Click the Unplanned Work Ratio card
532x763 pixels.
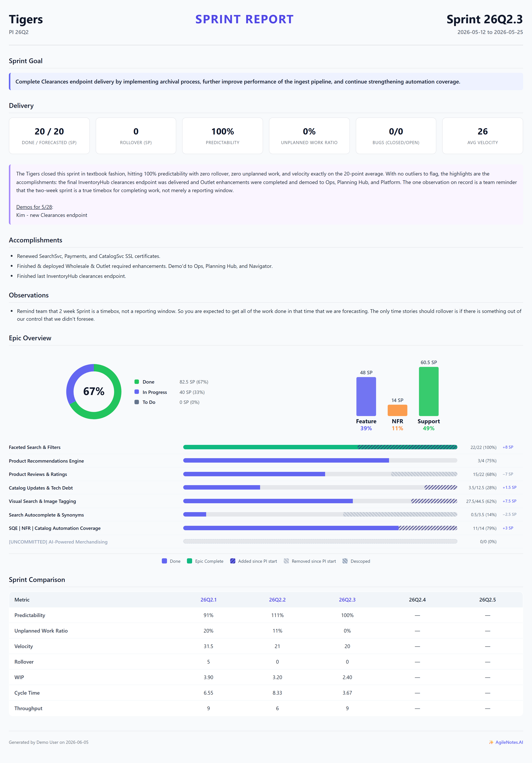309,136
